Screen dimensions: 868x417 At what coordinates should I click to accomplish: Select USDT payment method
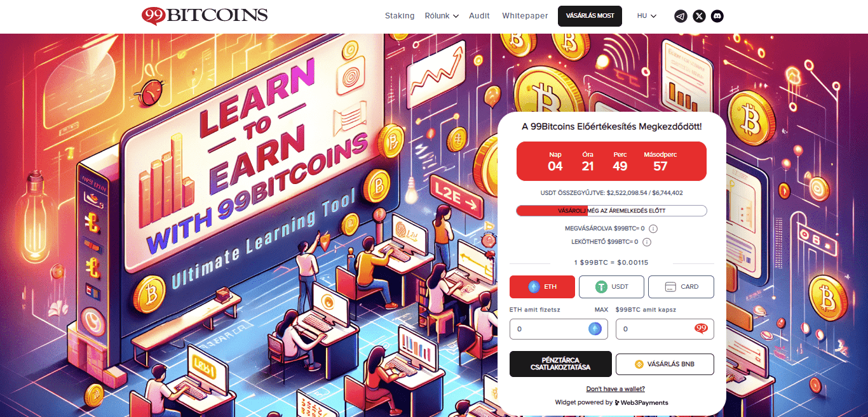[611, 287]
